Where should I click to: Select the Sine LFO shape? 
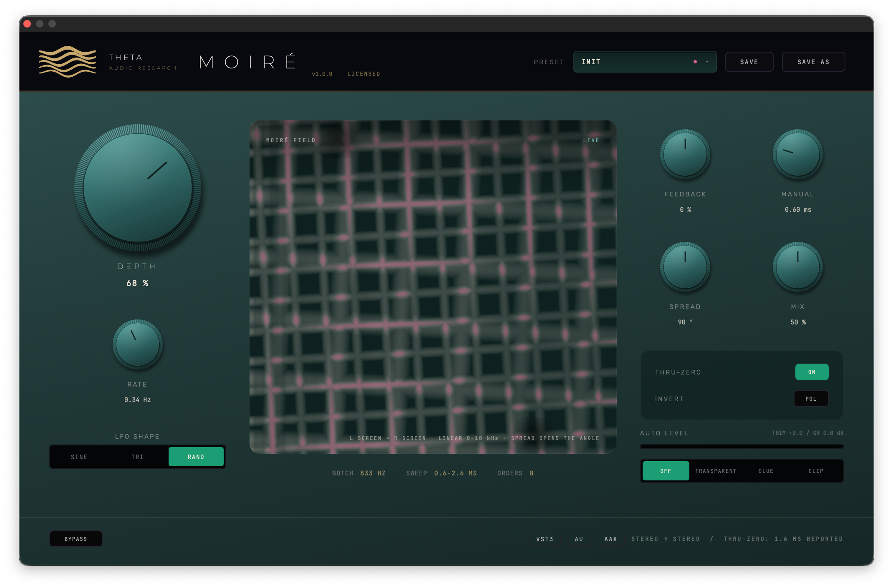(79, 457)
